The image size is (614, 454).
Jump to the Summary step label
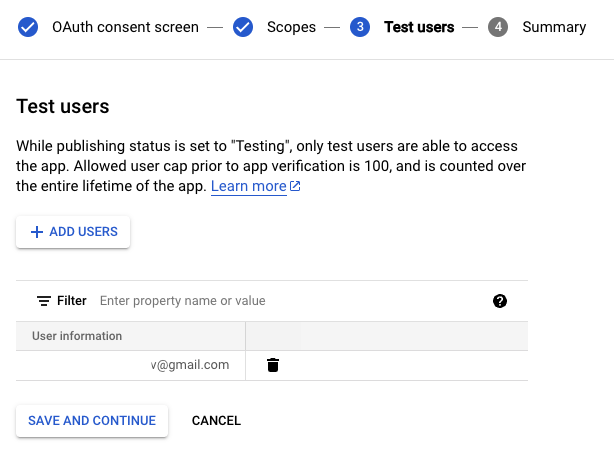(554, 27)
